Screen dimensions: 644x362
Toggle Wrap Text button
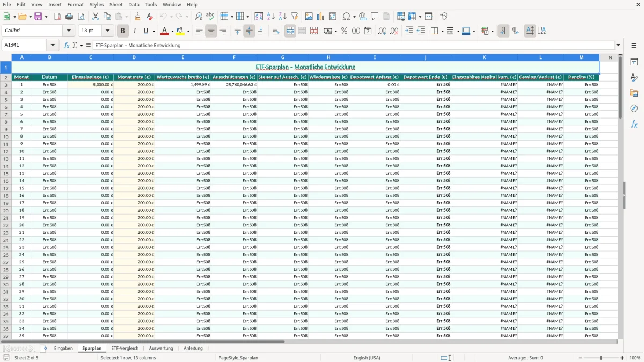point(276,31)
